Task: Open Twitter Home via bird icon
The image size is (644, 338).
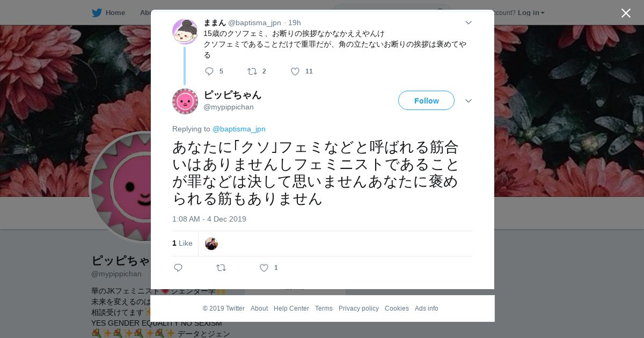Action: click(x=97, y=12)
